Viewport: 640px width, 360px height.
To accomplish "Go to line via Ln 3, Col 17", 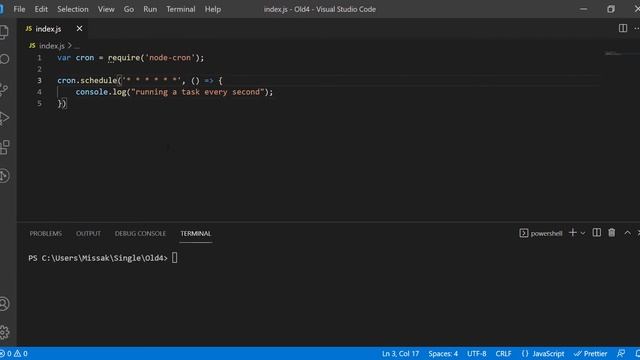I will point(400,353).
